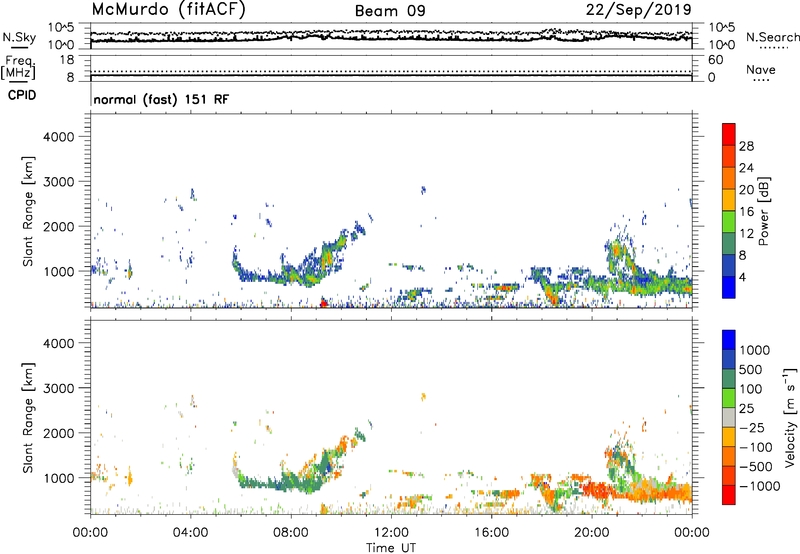Click the "Power [dB]" colorbar title
The image size is (800, 554).
(x=763, y=211)
